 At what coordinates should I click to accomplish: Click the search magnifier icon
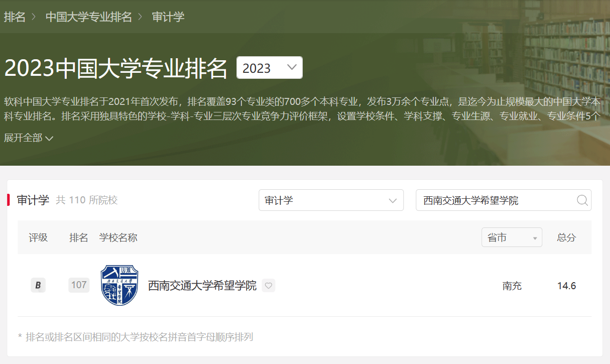(582, 200)
